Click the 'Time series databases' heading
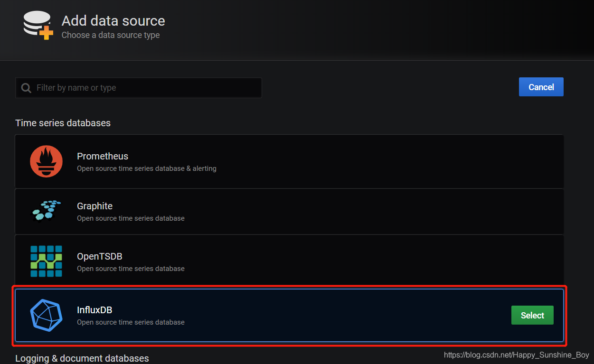This screenshot has height=364, width=594. (63, 123)
